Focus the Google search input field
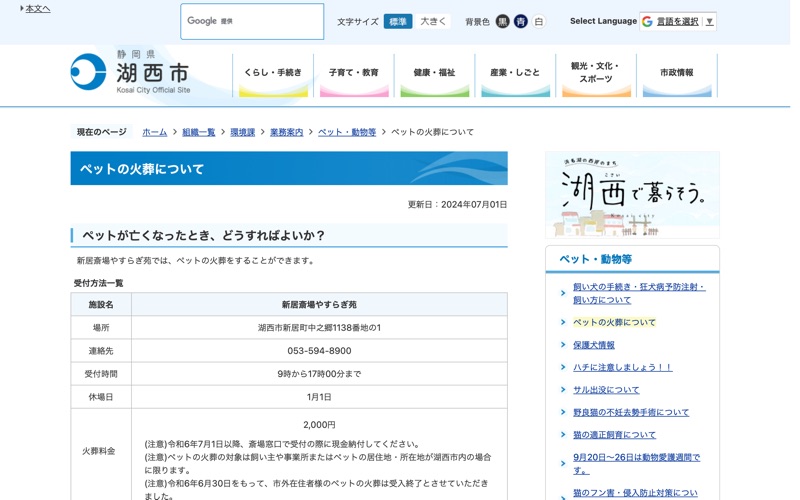The height and width of the screenshot is (500, 800). click(252, 21)
